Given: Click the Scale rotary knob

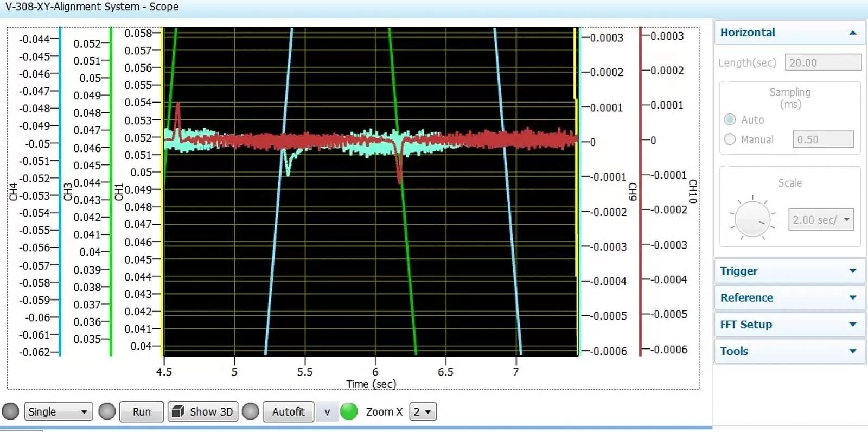Looking at the screenshot, I should click(x=752, y=219).
